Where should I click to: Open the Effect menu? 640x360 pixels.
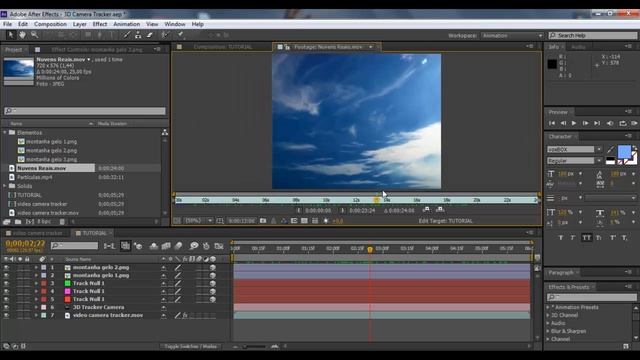[x=100, y=24]
